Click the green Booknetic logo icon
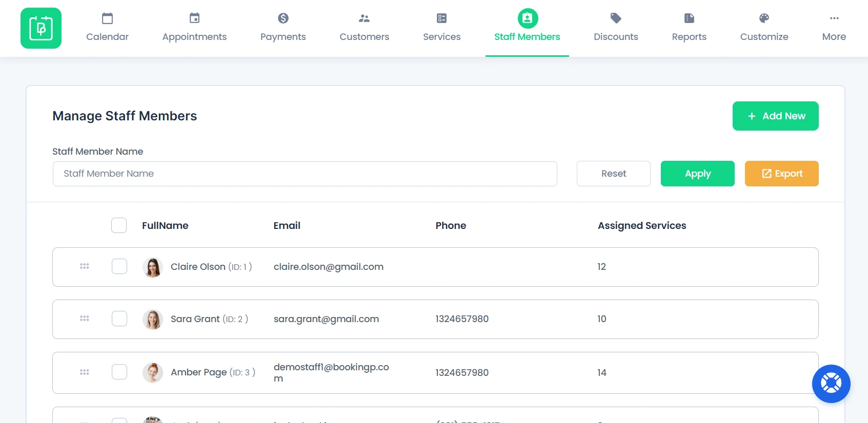 (x=41, y=28)
